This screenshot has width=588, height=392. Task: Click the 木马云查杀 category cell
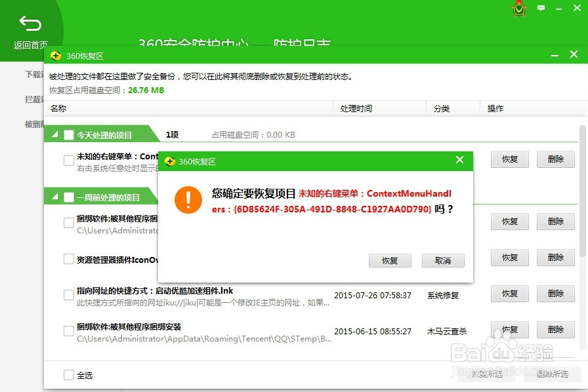[447, 331]
